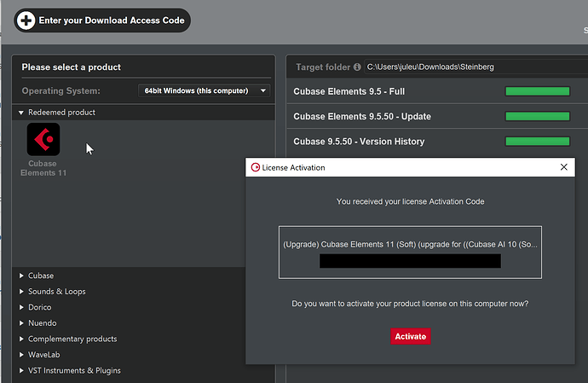Expand the Complementary products category

(x=21, y=339)
